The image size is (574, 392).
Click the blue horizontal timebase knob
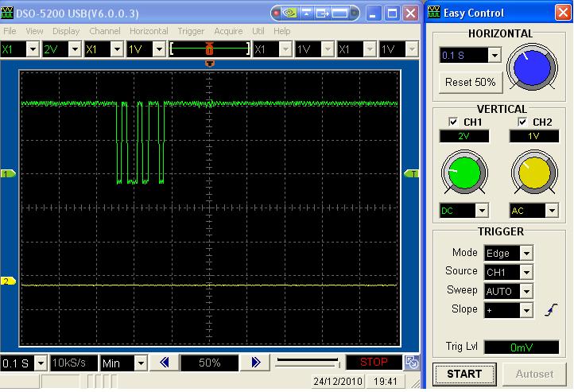click(x=531, y=67)
